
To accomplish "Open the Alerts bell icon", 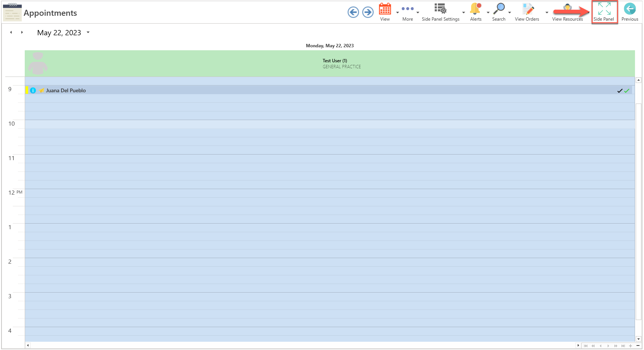I will click(x=476, y=8).
